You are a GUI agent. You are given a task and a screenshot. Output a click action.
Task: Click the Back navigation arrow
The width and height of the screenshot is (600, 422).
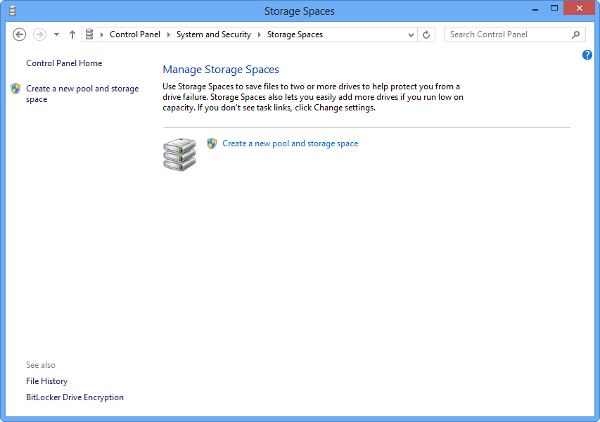click(19, 34)
